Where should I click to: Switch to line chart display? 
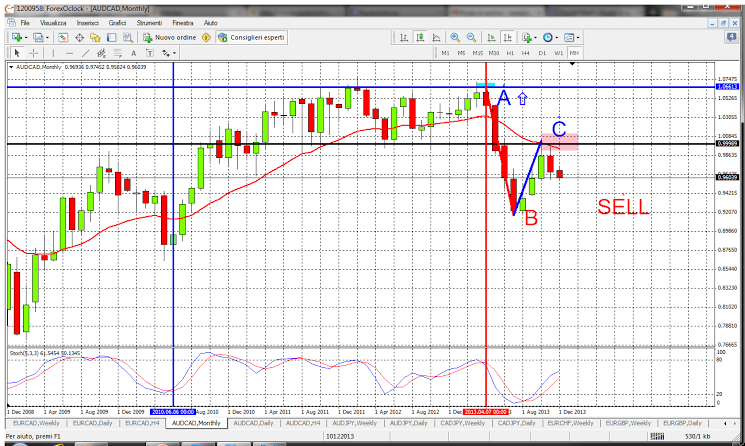click(x=436, y=37)
